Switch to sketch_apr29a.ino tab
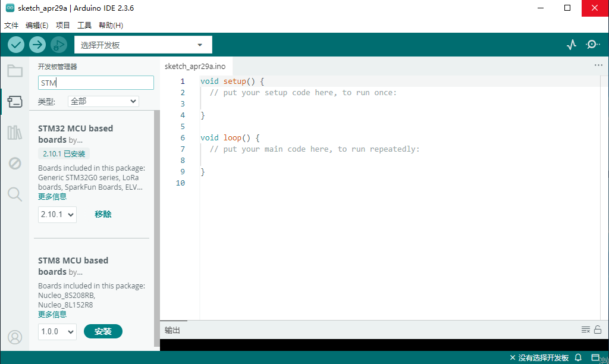Screen dimensions: 609x364 tap(195, 67)
